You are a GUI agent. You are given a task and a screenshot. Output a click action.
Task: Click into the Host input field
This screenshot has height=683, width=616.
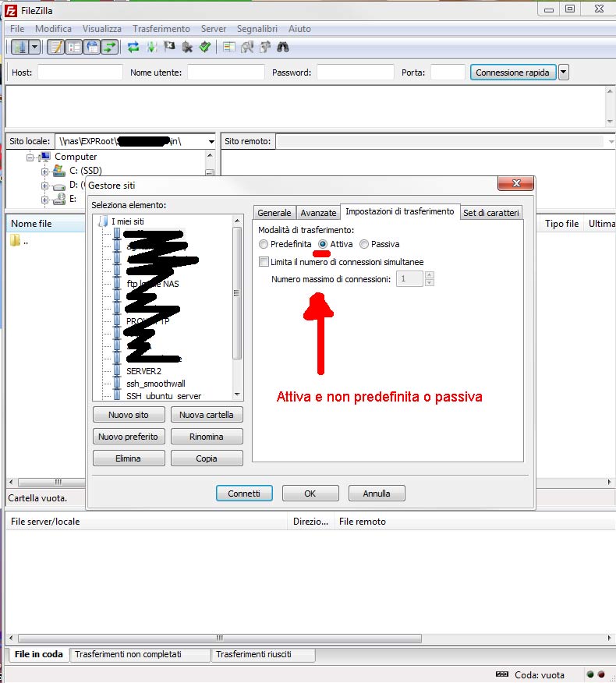80,73
